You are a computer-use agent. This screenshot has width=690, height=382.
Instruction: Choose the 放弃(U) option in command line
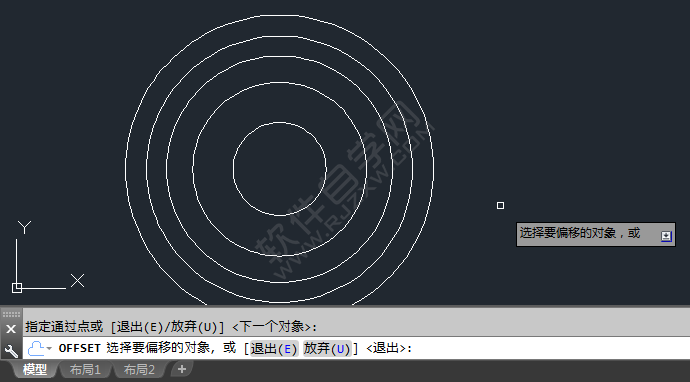(327, 349)
